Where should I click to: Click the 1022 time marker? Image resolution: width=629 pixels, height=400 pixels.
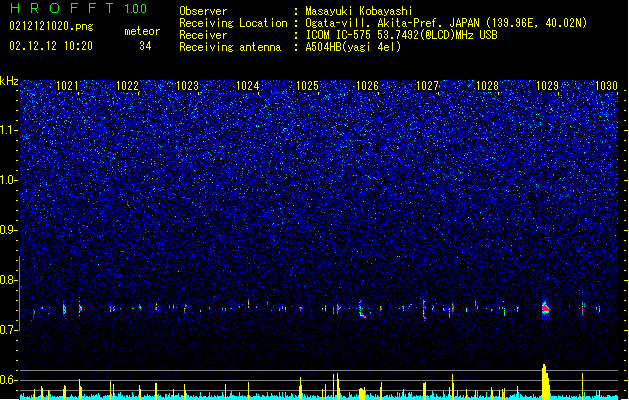tap(127, 86)
